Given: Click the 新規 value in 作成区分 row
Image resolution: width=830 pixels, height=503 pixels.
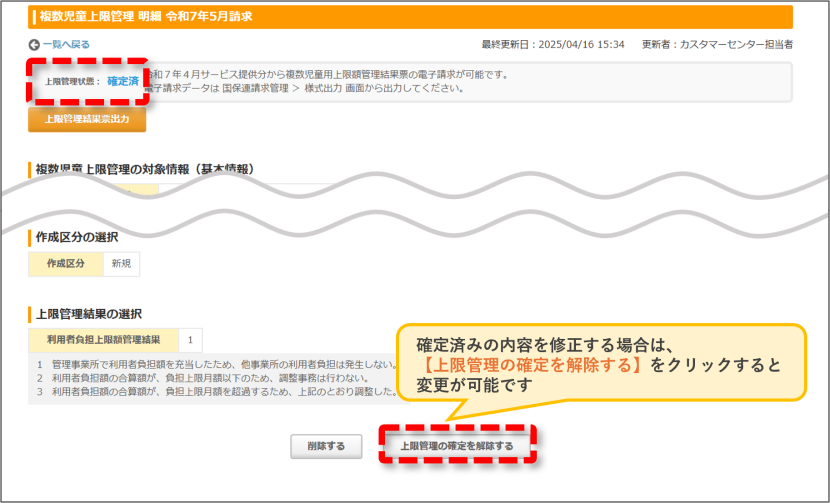Looking at the screenshot, I should point(121,264).
